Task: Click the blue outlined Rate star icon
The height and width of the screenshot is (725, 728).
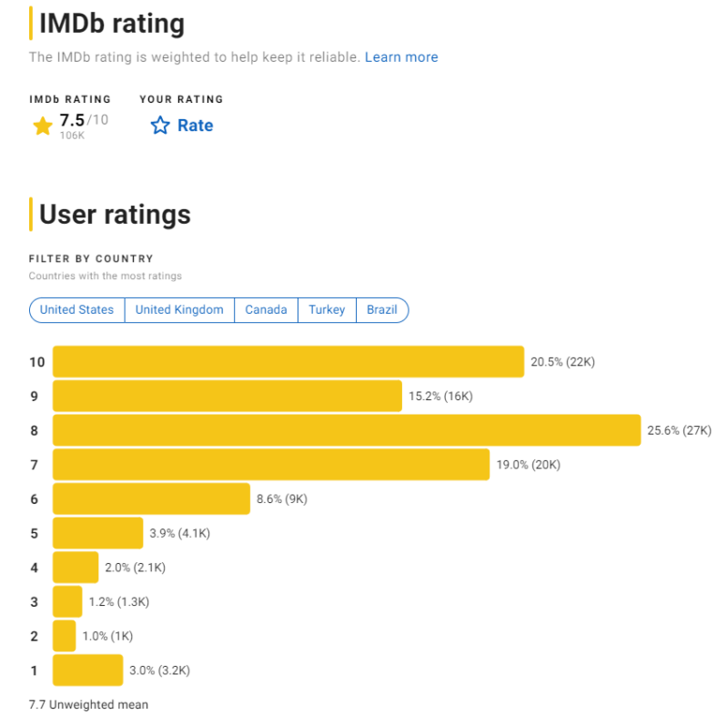Action: pyautogui.click(x=160, y=126)
